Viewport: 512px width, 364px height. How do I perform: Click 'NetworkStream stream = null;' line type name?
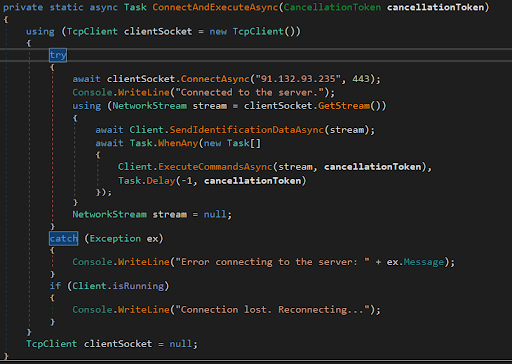point(110,214)
